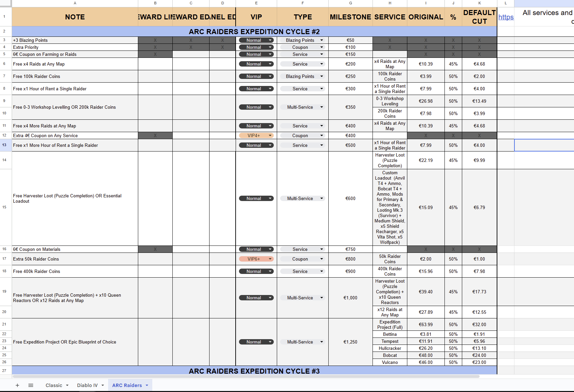Select cell 'Free 400k Raider Coins'

[x=75, y=271]
